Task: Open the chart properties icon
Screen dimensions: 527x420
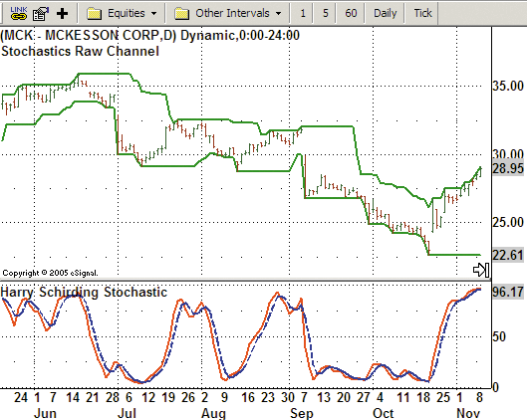Action: 41,13
